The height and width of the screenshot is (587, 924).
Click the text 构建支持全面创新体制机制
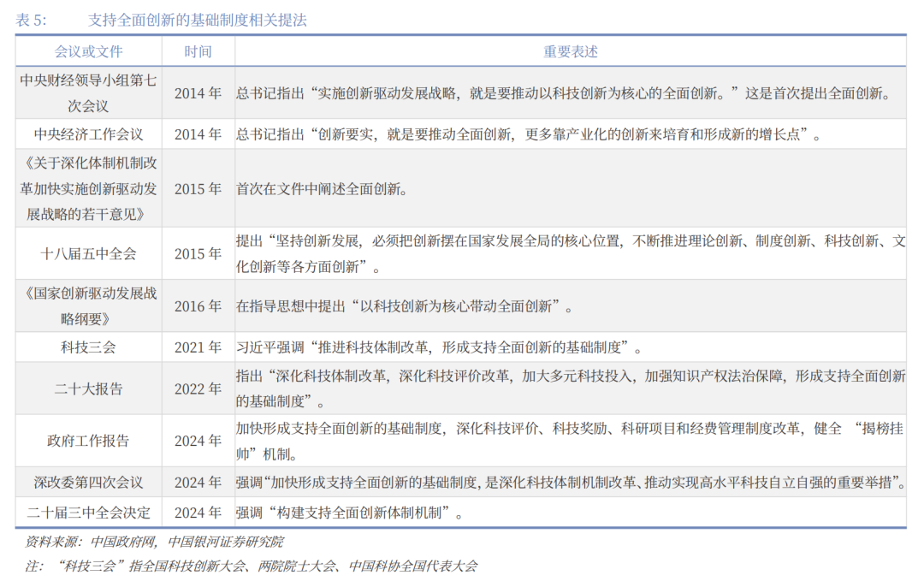click(358, 513)
